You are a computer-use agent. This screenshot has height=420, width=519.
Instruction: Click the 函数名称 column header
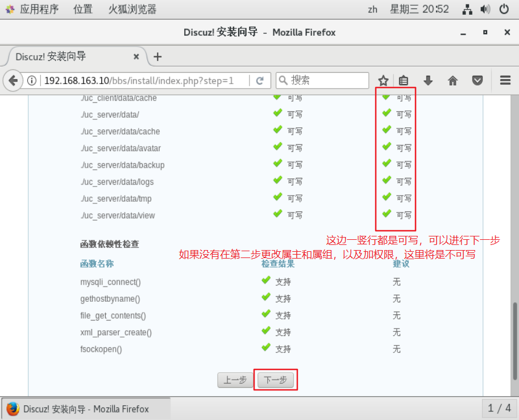(97, 264)
